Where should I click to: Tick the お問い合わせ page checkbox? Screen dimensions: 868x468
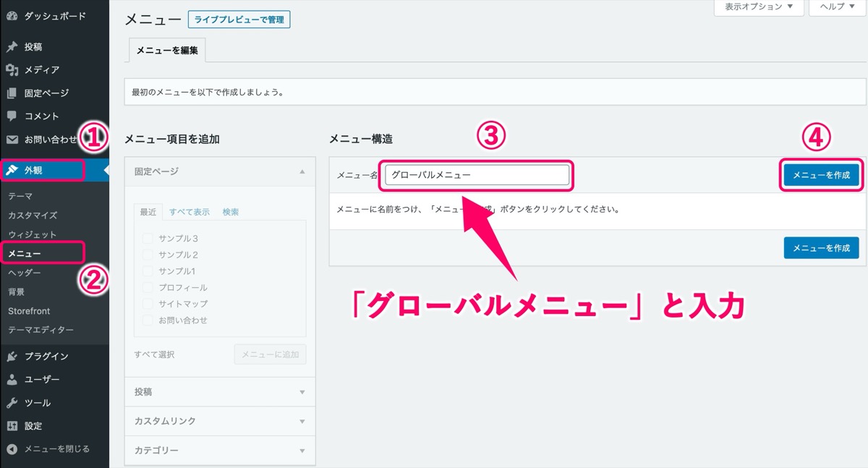coord(148,320)
